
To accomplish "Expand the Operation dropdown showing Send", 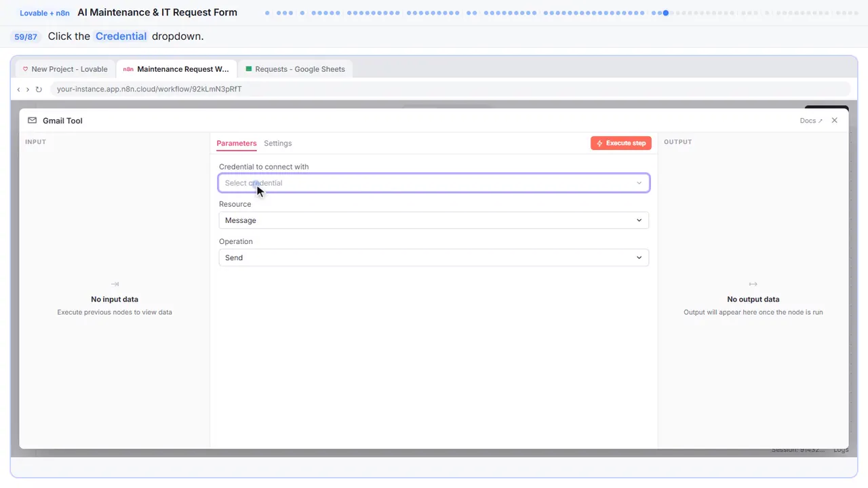I will (x=434, y=258).
